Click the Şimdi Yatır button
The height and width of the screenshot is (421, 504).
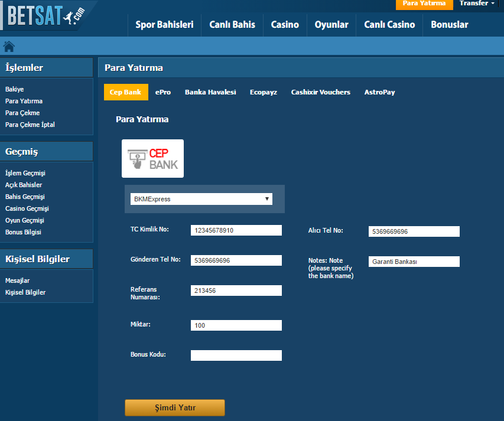pos(175,407)
